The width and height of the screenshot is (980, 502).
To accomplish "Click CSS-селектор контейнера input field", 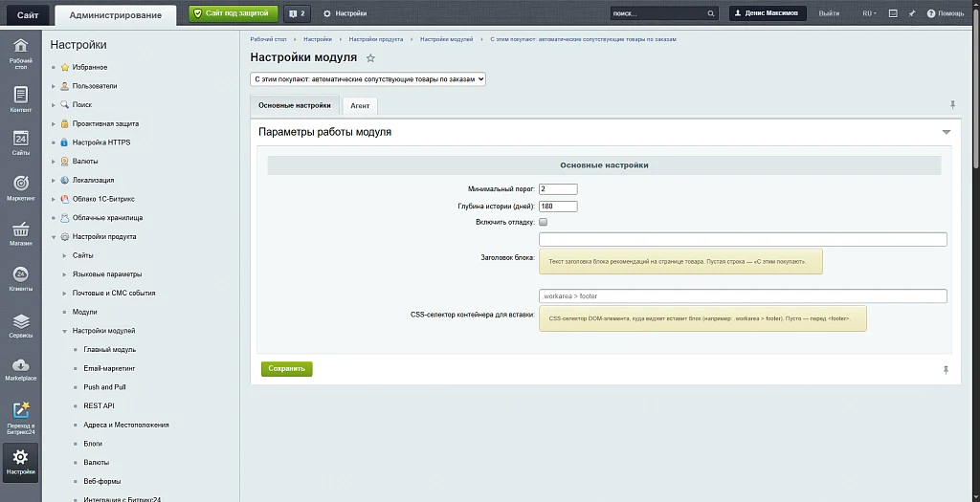I will (x=743, y=296).
